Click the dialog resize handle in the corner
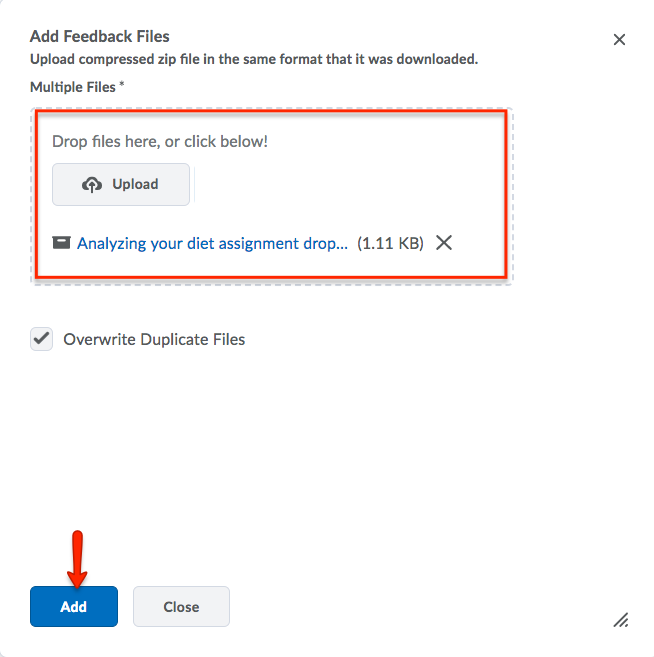654x657 pixels. coord(621,620)
